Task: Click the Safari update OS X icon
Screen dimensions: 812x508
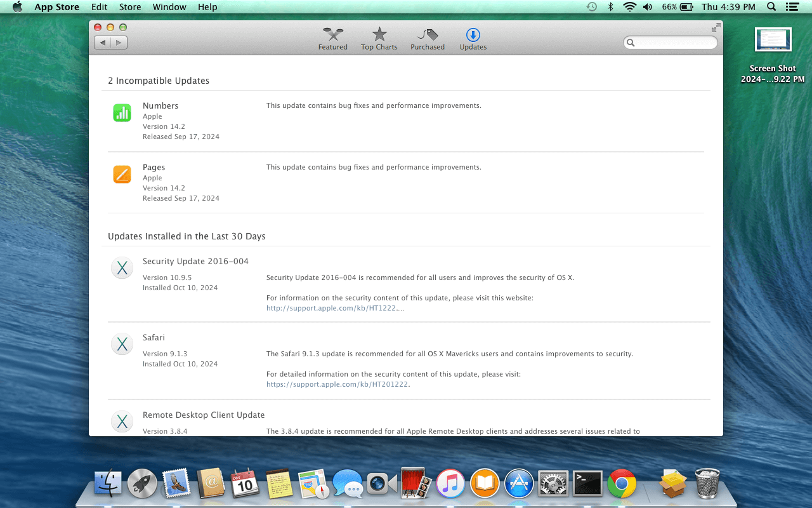Action: (x=122, y=344)
